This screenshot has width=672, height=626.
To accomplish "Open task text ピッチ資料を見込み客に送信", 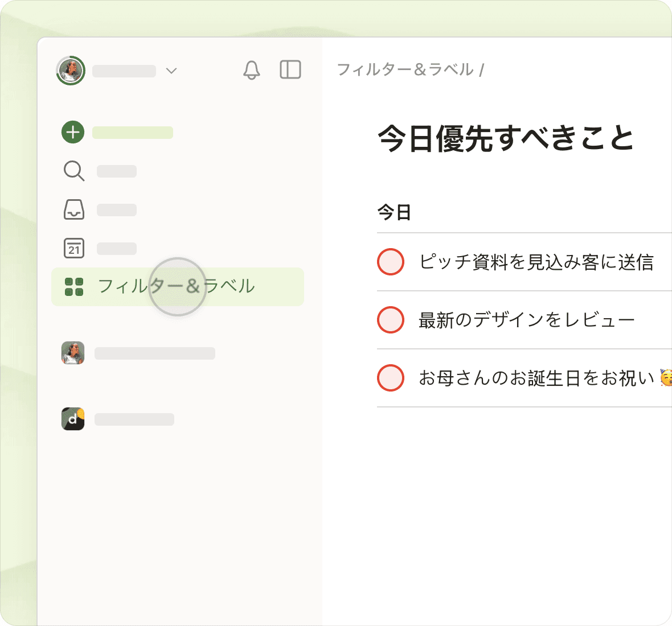I will point(536,262).
